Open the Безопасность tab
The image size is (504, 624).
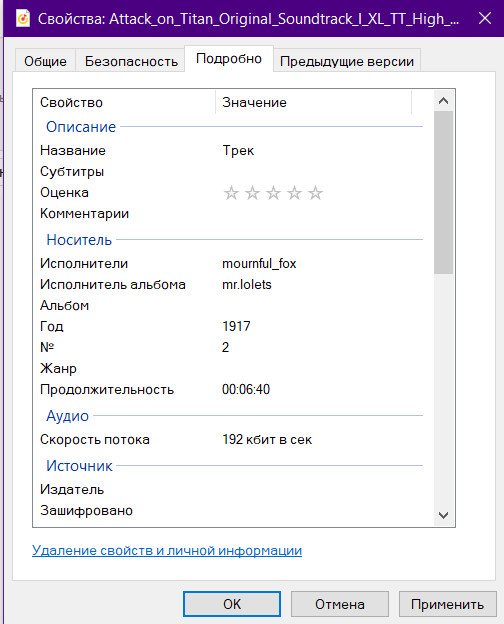tap(131, 61)
